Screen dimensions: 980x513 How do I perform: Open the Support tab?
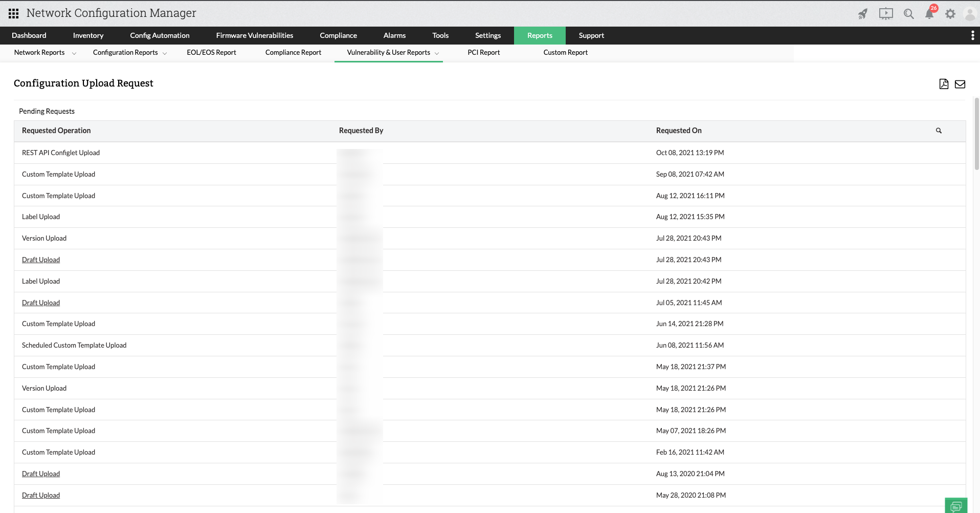(x=591, y=35)
